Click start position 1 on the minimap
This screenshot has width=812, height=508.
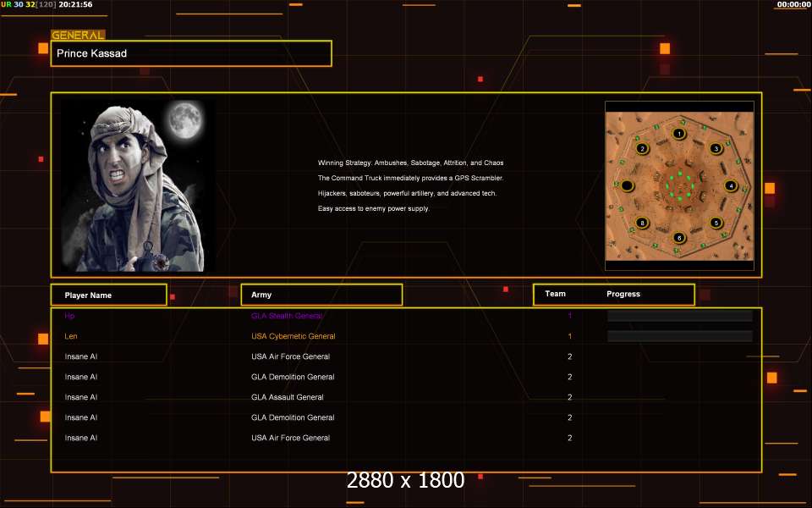coord(678,134)
